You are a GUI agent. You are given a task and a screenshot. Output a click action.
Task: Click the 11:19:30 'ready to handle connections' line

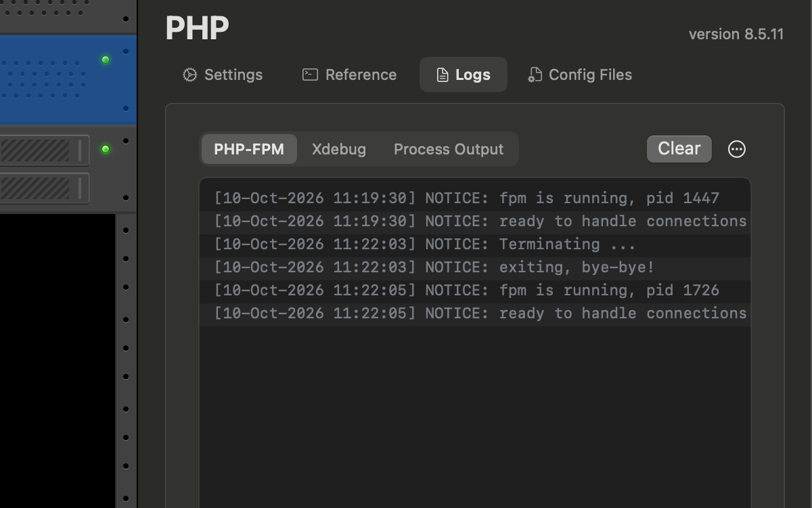click(x=474, y=221)
